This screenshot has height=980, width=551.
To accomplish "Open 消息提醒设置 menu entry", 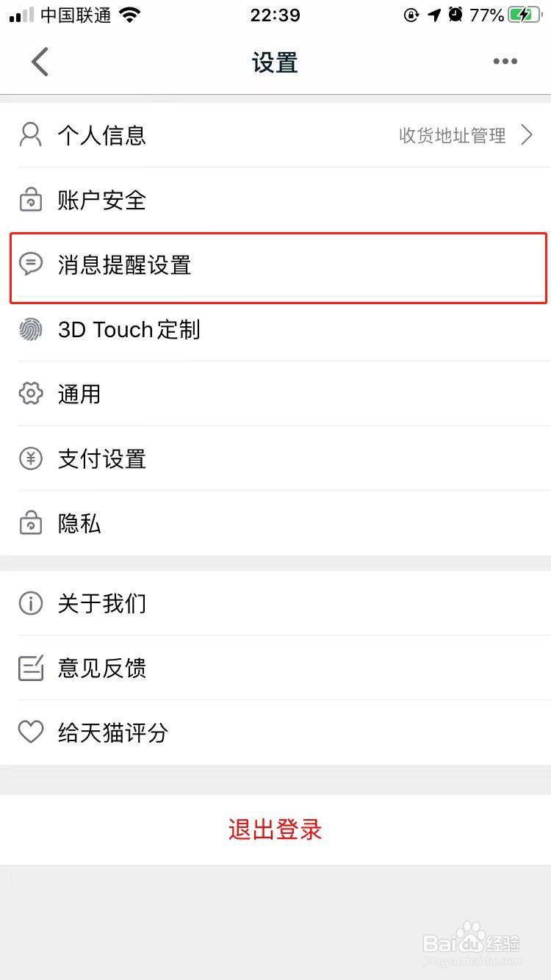I will [275, 264].
